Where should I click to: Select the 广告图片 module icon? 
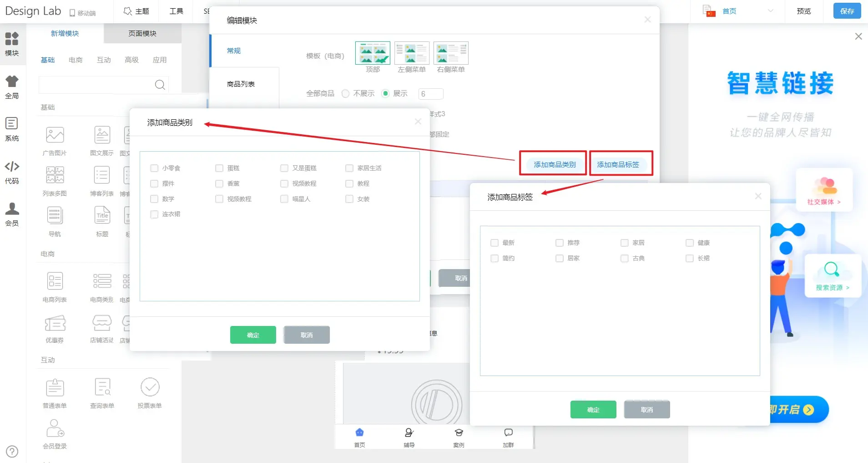click(55, 135)
